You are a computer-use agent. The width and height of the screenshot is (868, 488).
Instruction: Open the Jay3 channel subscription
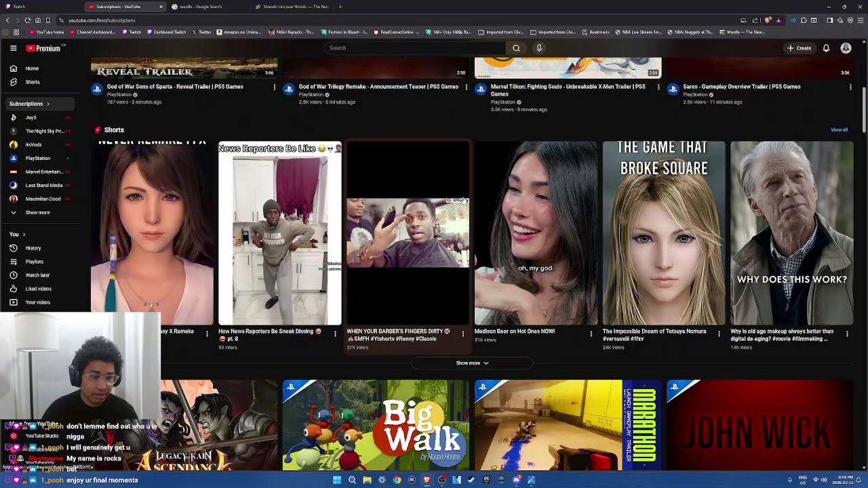coord(39,117)
